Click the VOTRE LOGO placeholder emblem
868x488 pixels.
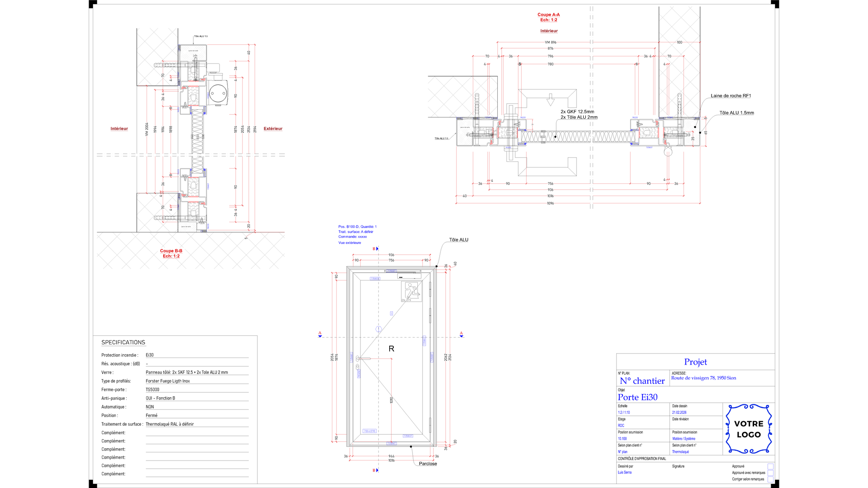[x=749, y=429]
